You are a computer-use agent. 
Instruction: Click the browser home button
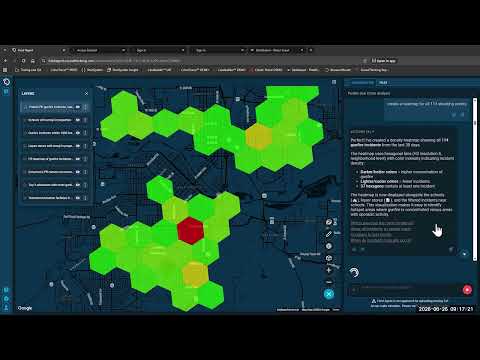[33, 61]
